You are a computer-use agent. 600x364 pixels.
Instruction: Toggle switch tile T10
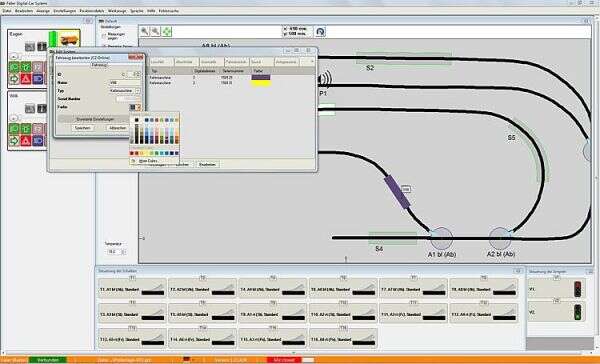coord(343,313)
